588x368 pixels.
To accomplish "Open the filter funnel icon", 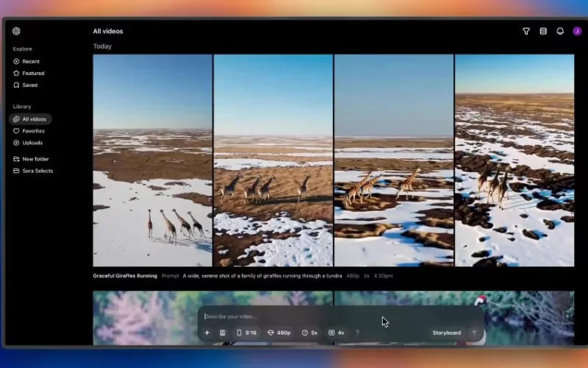I will click(526, 31).
